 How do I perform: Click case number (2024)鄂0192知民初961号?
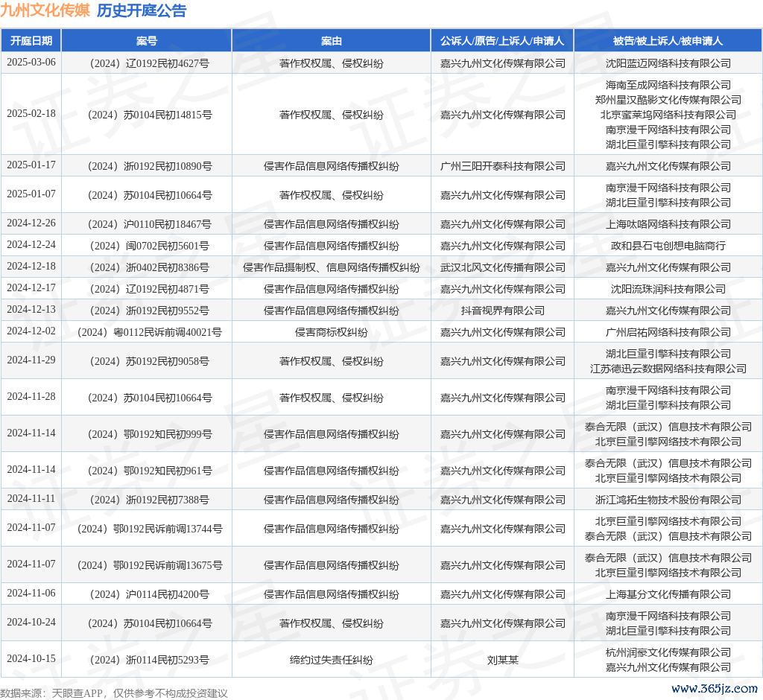[x=149, y=471]
